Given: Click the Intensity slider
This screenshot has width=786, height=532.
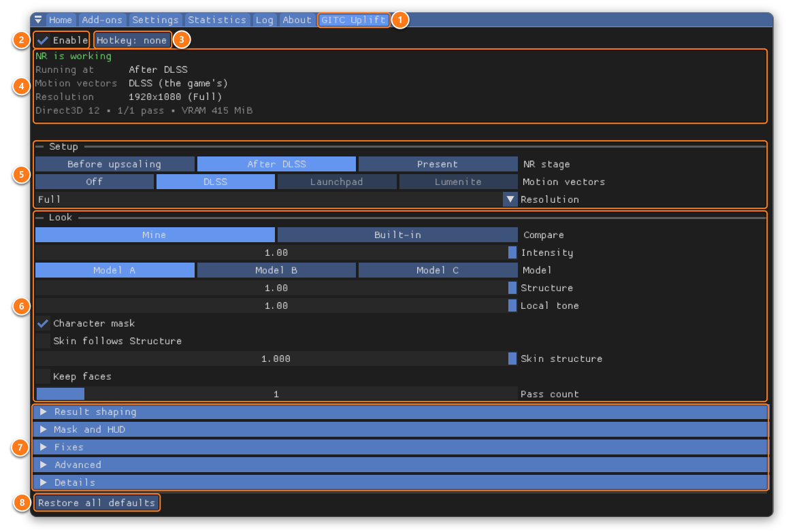Looking at the screenshot, I should coord(276,252).
